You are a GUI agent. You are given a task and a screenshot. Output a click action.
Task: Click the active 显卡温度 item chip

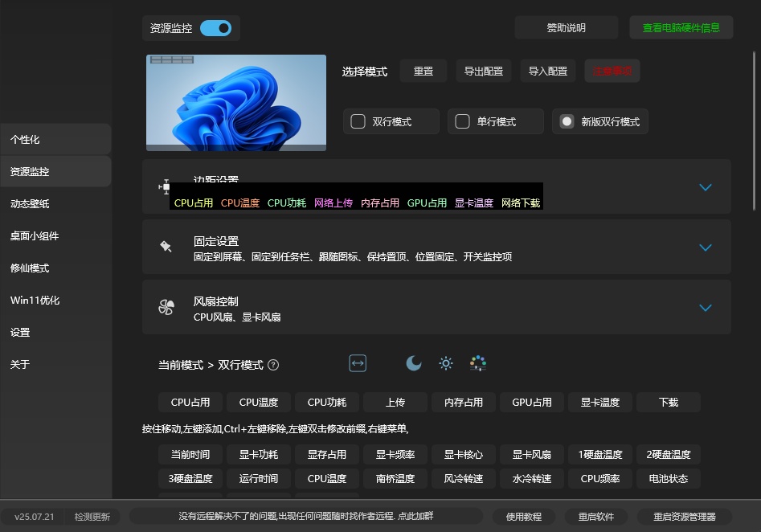[600, 403]
